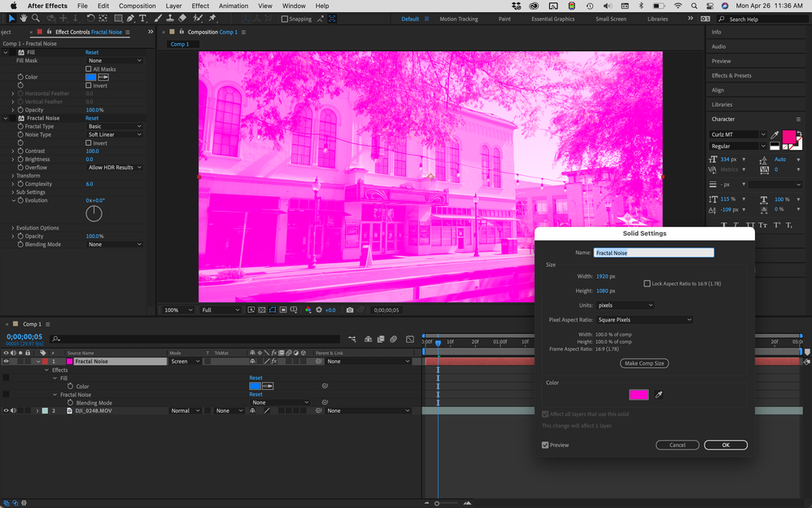The width and height of the screenshot is (812, 508).
Task: Click the Make Comp Size button
Action: tap(644, 363)
